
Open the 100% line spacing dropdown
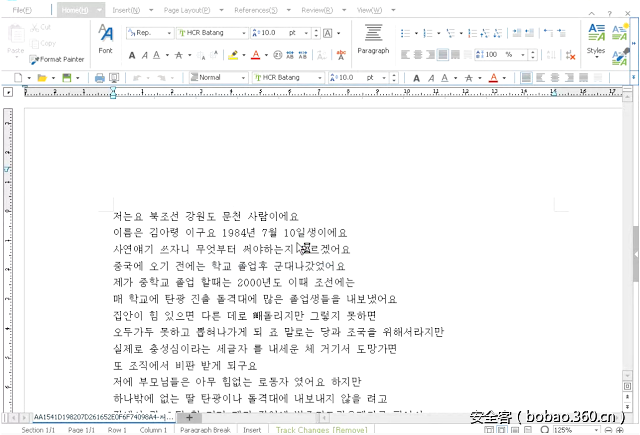pos(522,55)
